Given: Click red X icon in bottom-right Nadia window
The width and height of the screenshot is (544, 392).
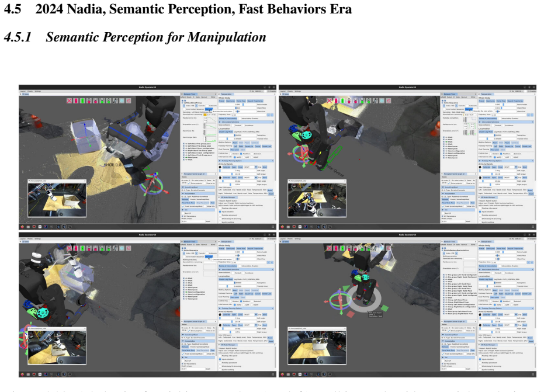Looking at the screenshot, I should coord(330,248).
